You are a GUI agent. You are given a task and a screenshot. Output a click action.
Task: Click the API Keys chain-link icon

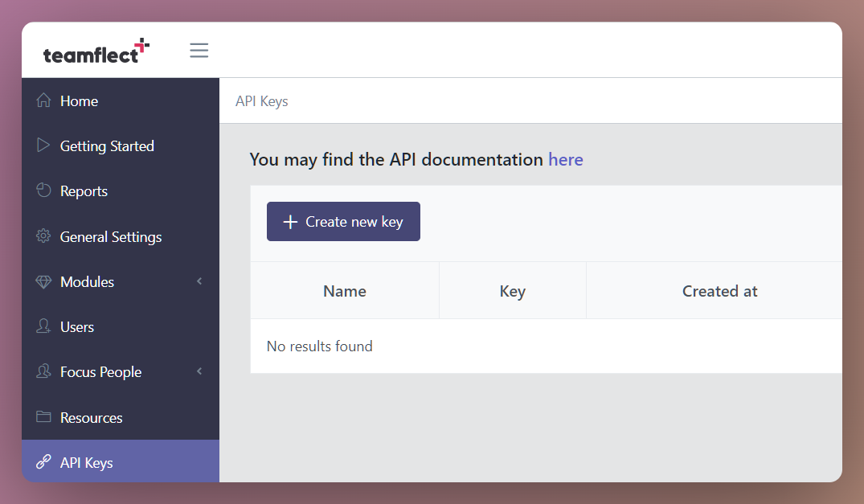(x=45, y=461)
